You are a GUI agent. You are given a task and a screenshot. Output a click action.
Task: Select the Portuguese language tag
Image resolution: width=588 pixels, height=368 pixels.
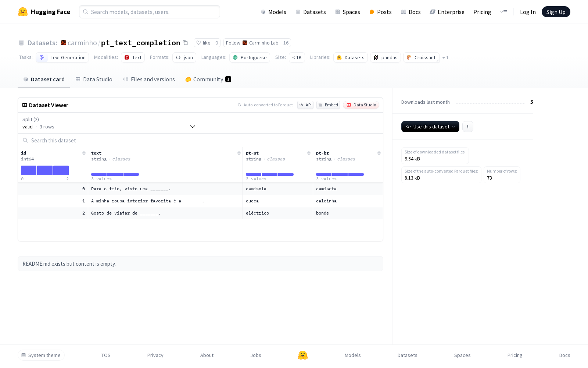tap(250, 57)
